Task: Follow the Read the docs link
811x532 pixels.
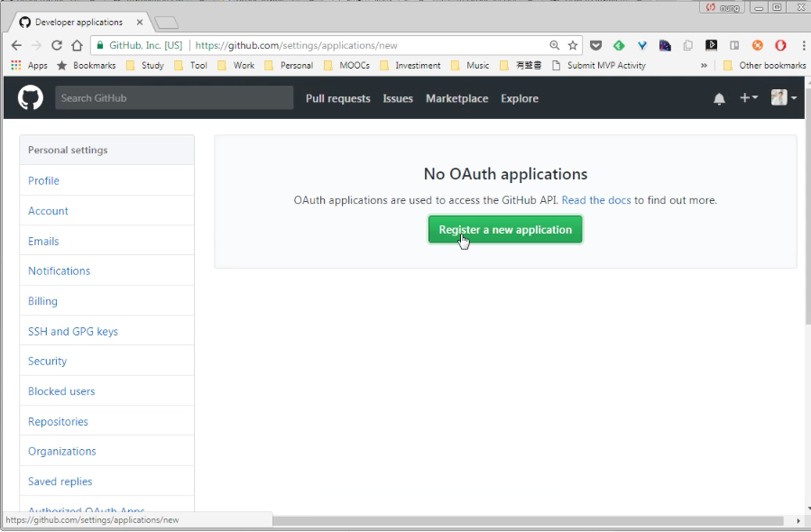Action: tap(596, 200)
